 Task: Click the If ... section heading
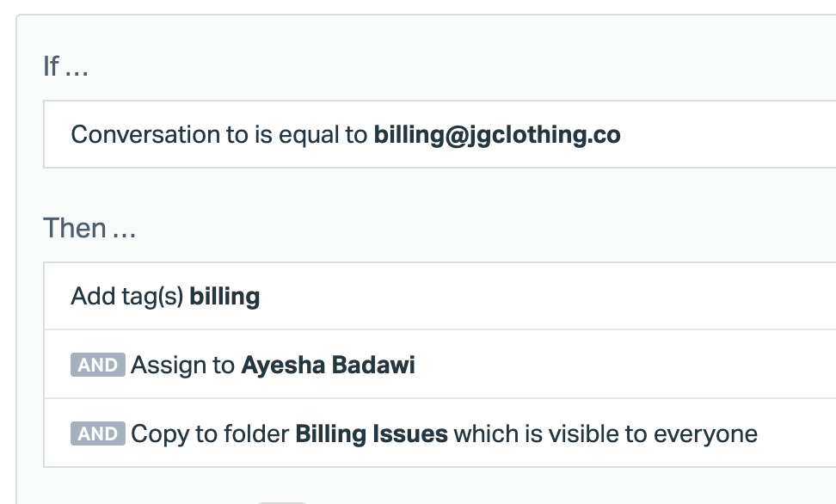65,66
